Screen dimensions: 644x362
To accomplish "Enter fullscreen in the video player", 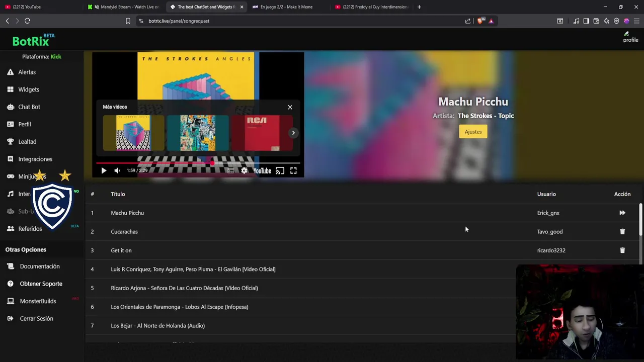I will (293, 171).
